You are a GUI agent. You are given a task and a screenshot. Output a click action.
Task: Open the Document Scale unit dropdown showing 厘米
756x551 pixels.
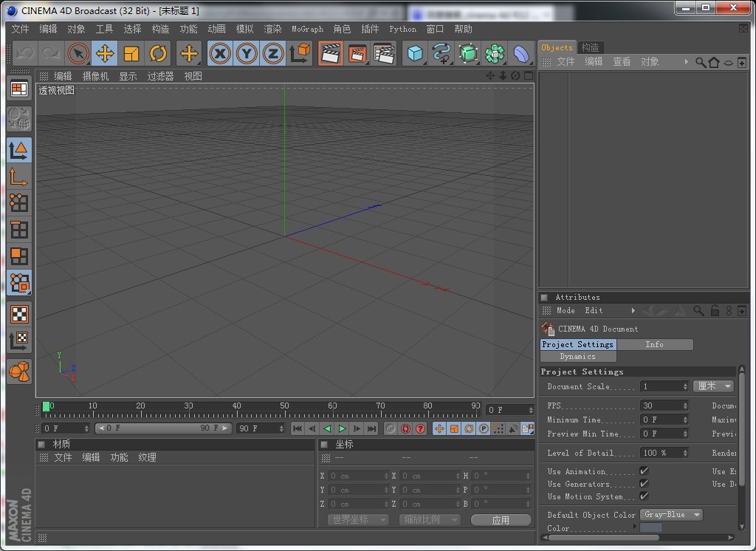pos(713,386)
